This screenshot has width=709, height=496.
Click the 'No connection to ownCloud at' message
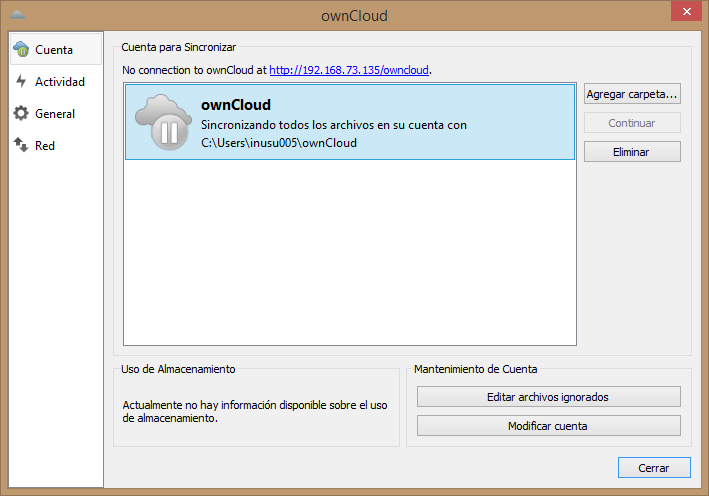(194, 70)
